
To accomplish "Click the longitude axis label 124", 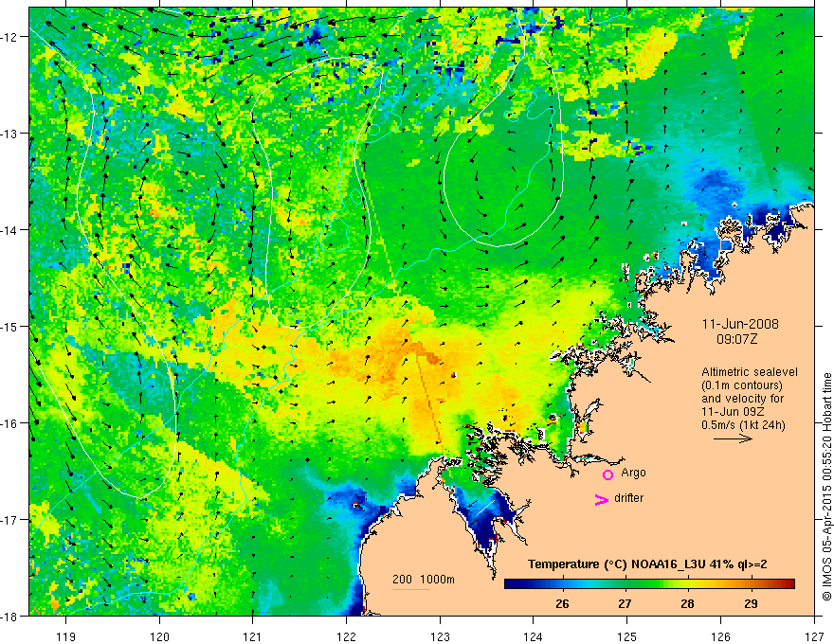I will point(534,636).
